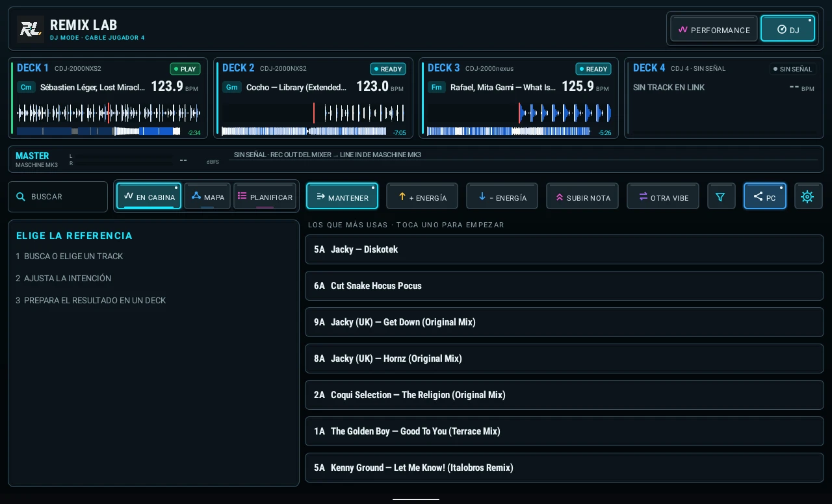
Task: Click the Remix Lab RL logo
Action: [31, 29]
